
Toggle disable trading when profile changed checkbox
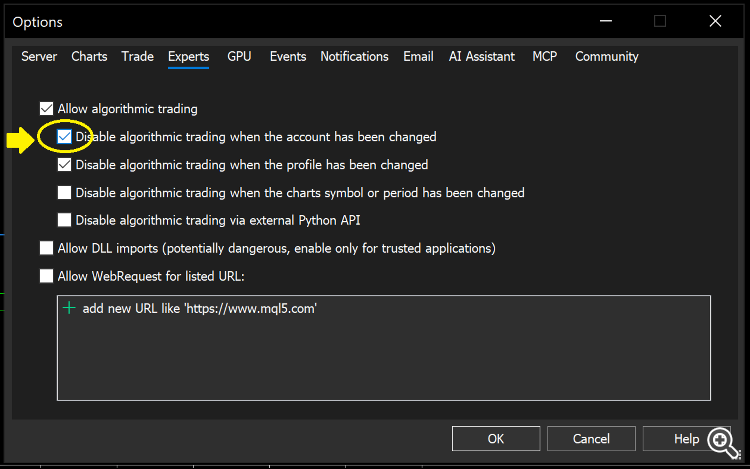(x=64, y=164)
